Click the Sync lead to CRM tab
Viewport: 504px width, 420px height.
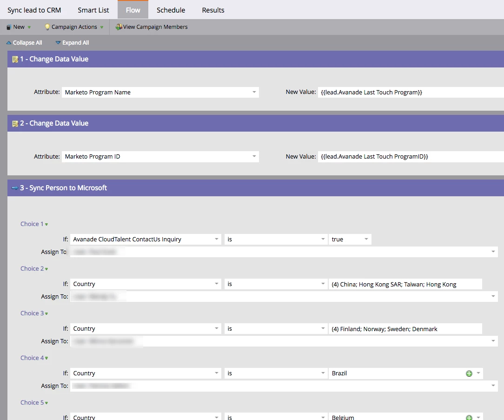tap(34, 10)
